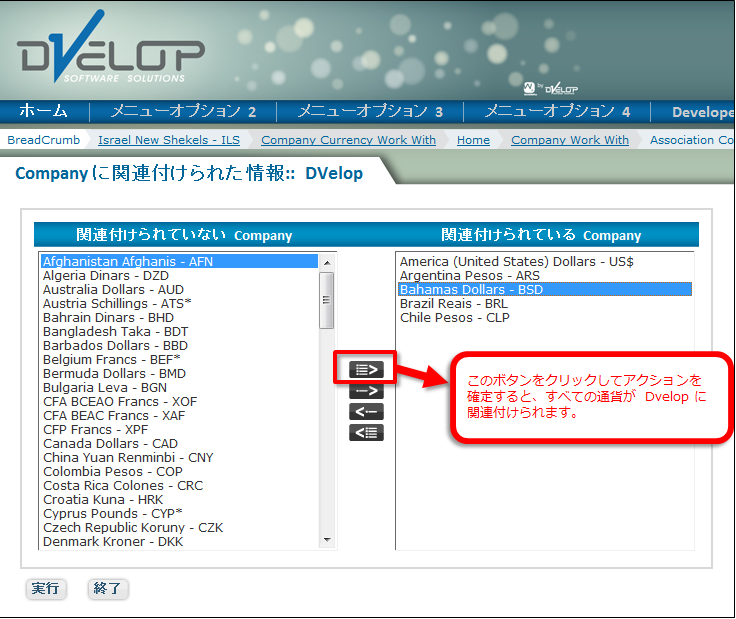Select Bahamas Dollars - BSD
The height and width of the screenshot is (619, 736).
tap(545, 290)
